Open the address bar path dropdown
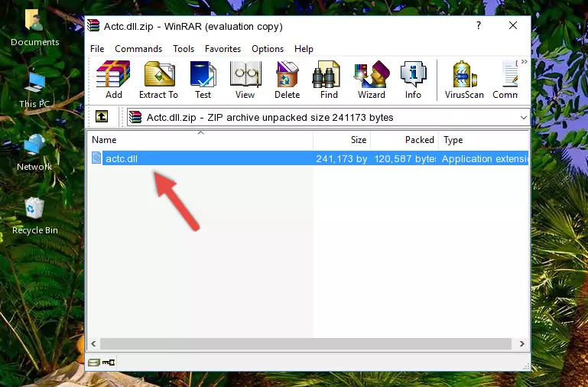The height and width of the screenshot is (387, 588). [x=524, y=117]
